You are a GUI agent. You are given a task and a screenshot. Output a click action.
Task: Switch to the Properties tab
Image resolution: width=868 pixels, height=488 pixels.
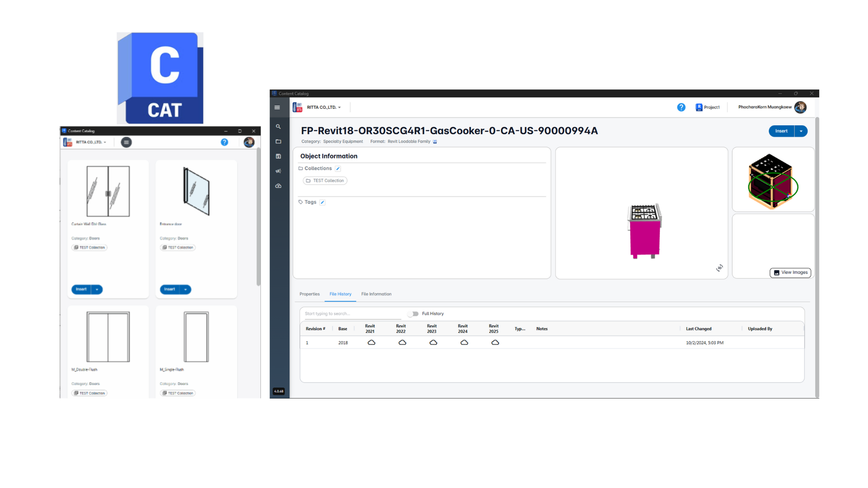pyautogui.click(x=310, y=294)
